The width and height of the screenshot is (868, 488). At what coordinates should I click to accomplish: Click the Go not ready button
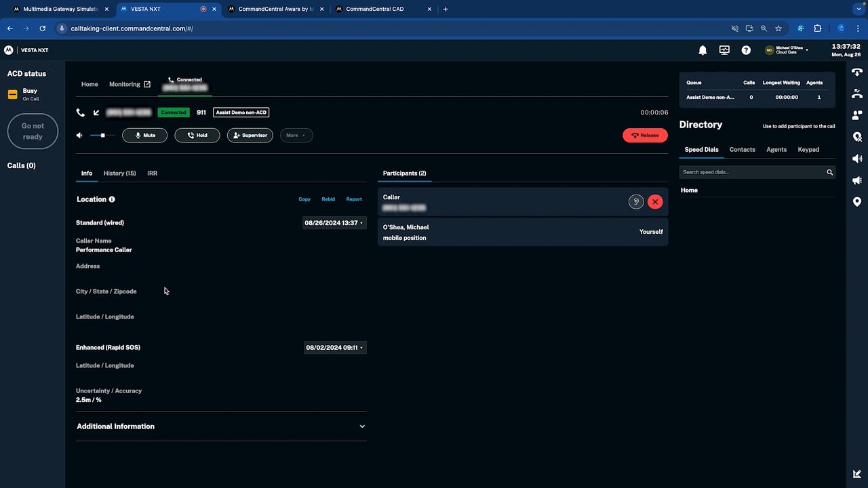tap(33, 131)
